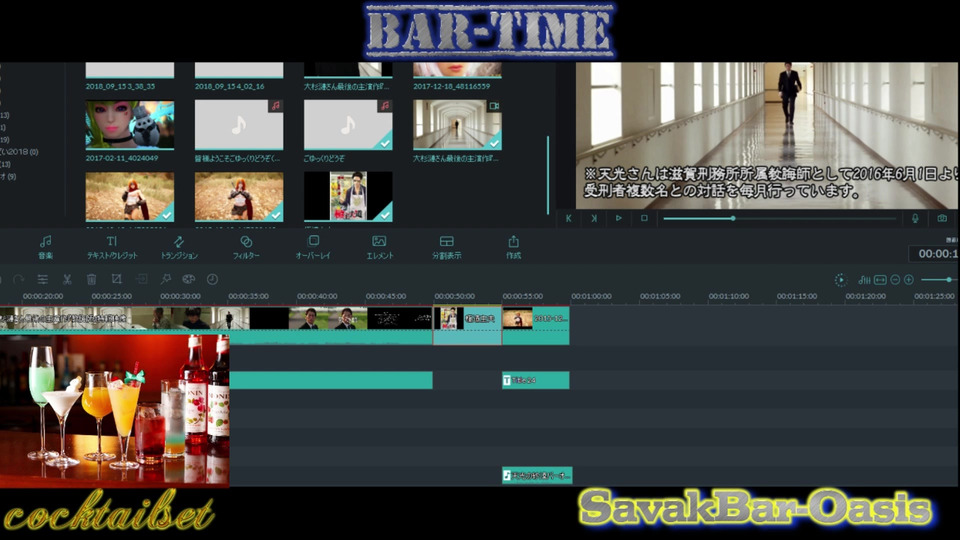This screenshot has width=960, height=540.
Task: Click the preview progress slider handle
Action: pyautogui.click(x=732, y=218)
